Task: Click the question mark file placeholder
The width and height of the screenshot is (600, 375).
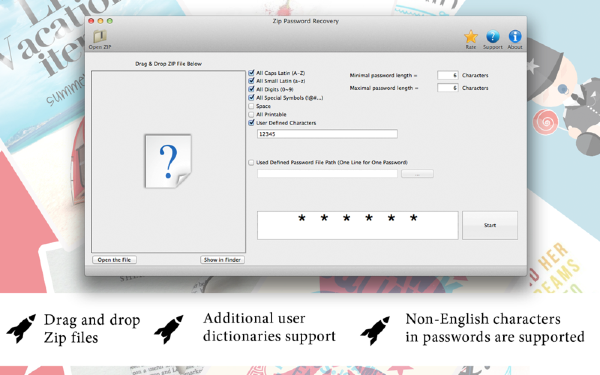Action: pyautogui.click(x=168, y=161)
